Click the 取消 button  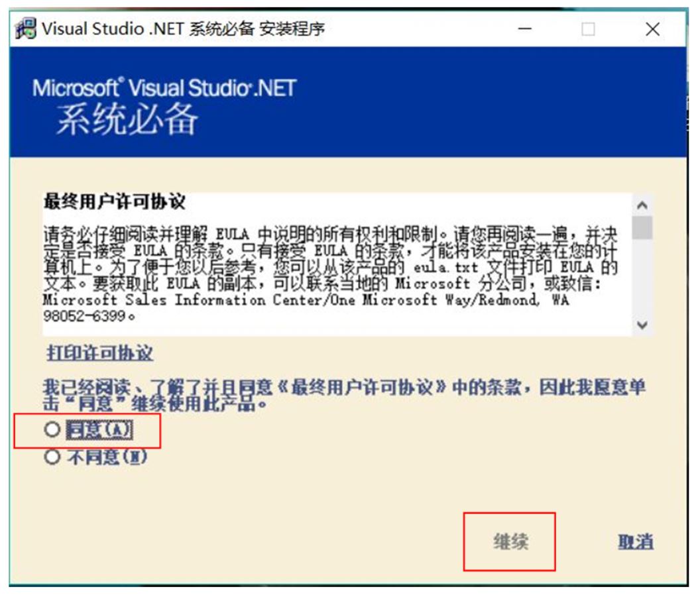636,542
